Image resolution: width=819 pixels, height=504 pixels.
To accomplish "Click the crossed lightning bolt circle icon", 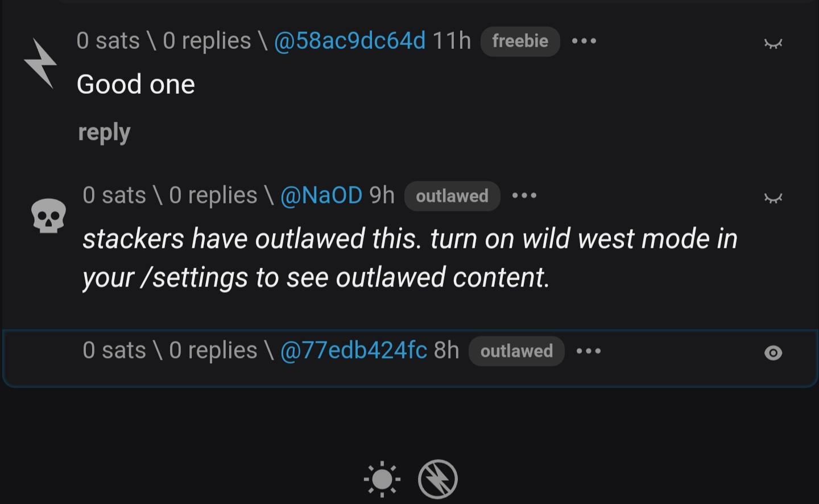I will pos(437,479).
